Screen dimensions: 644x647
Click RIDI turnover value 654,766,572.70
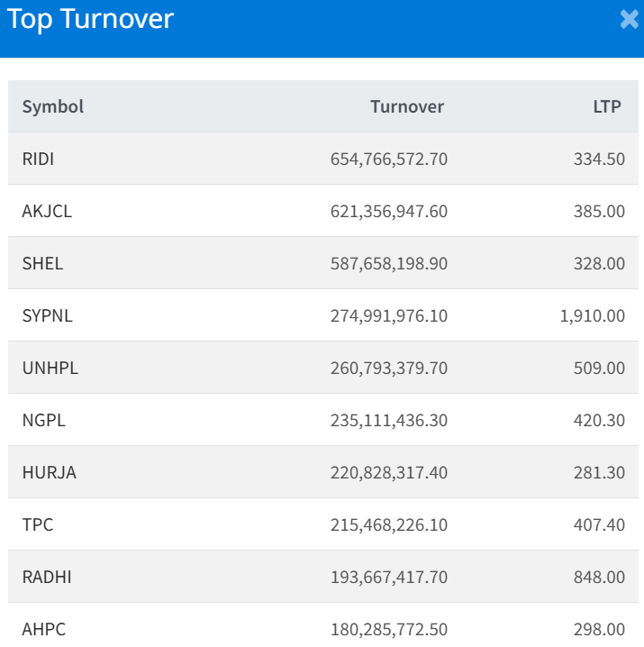click(389, 159)
